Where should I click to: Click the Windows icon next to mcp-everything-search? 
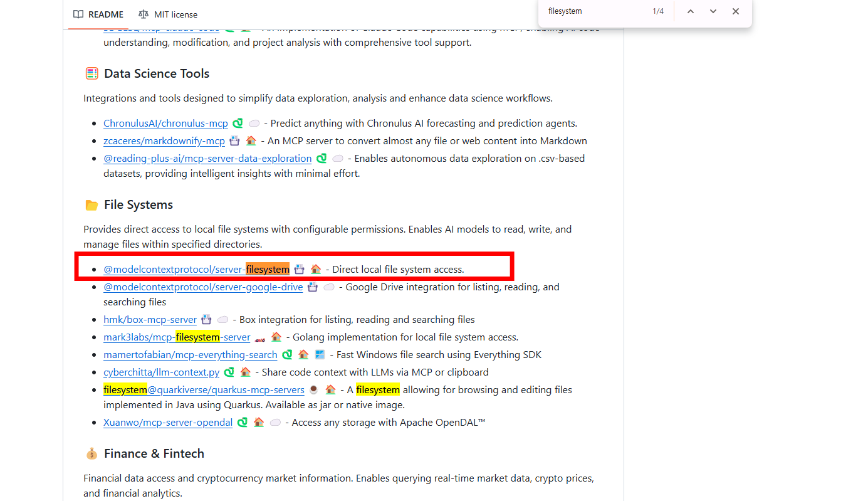[320, 355]
